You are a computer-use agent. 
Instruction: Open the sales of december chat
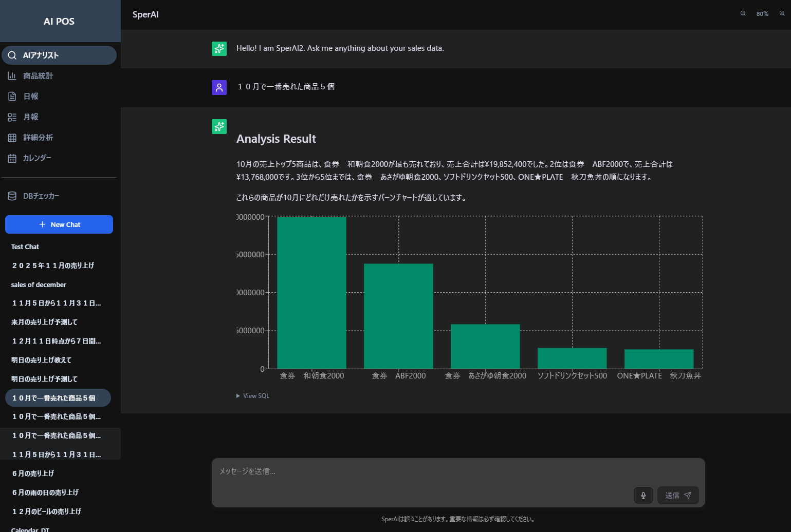(x=58, y=284)
